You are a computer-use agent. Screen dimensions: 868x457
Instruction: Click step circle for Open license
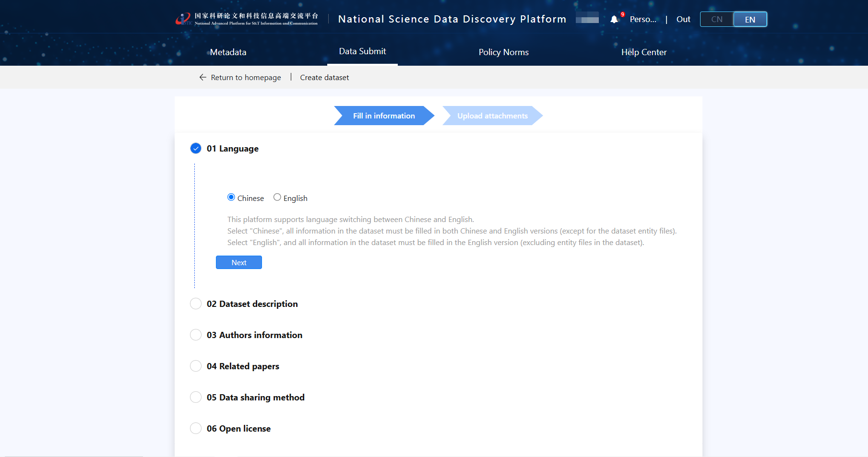(196, 428)
